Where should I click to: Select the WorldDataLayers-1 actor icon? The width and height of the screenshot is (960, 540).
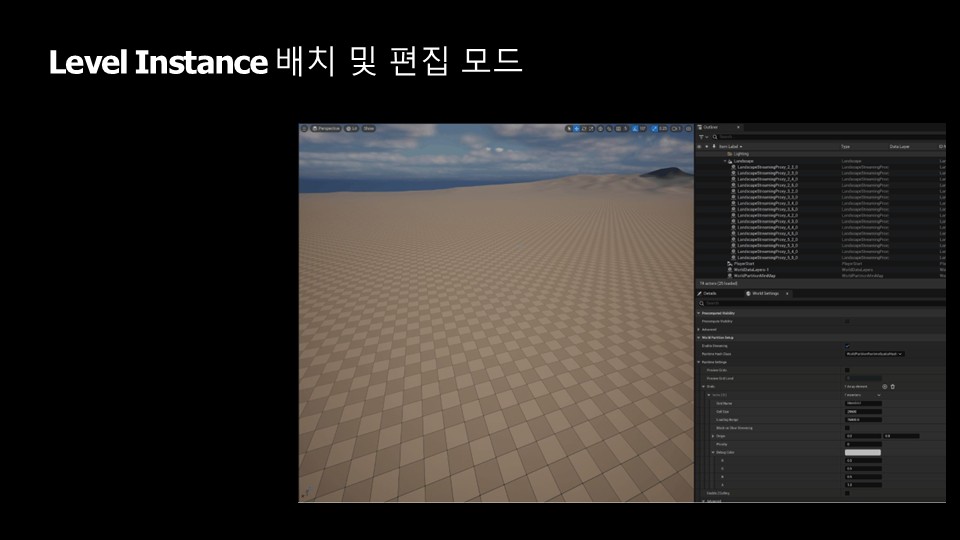[729, 269]
